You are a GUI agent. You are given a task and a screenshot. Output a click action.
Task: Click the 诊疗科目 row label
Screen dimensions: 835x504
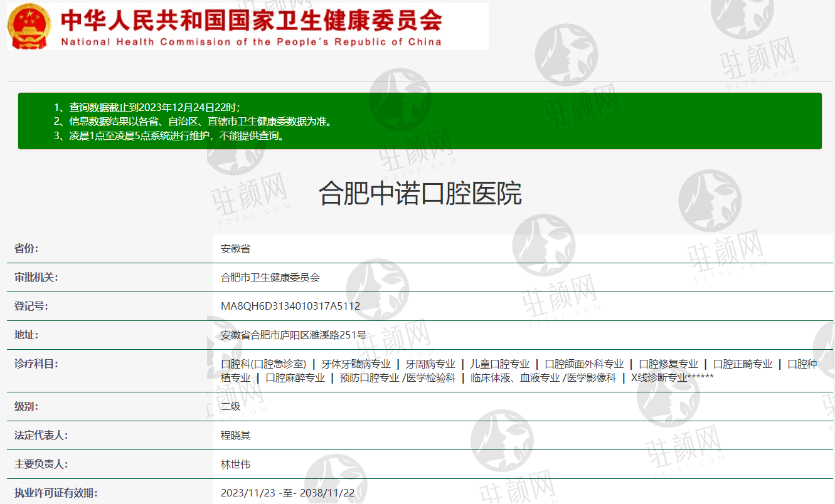[x=36, y=364]
